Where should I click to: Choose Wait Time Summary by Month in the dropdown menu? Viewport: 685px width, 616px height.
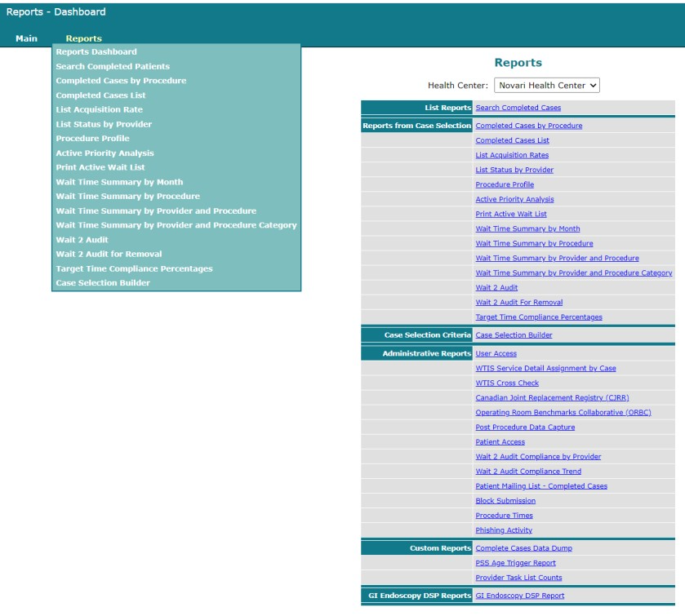pyautogui.click(x=119, y=182)
